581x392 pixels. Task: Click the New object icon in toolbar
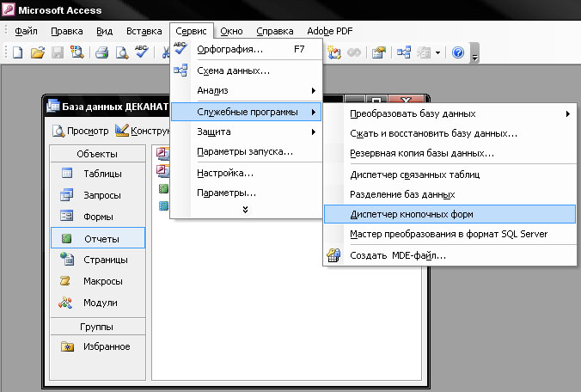point(424,52)
